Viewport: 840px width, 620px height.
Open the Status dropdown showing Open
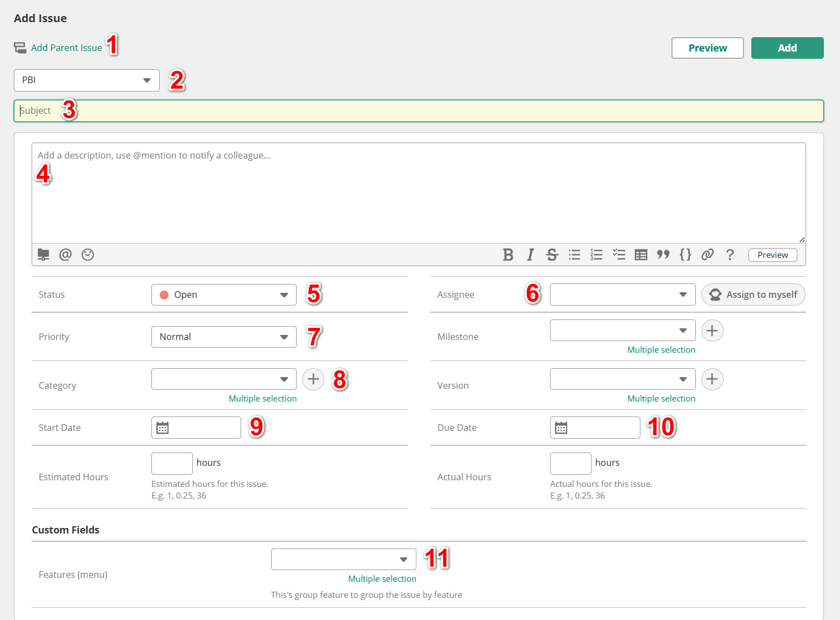click(223, 294)
